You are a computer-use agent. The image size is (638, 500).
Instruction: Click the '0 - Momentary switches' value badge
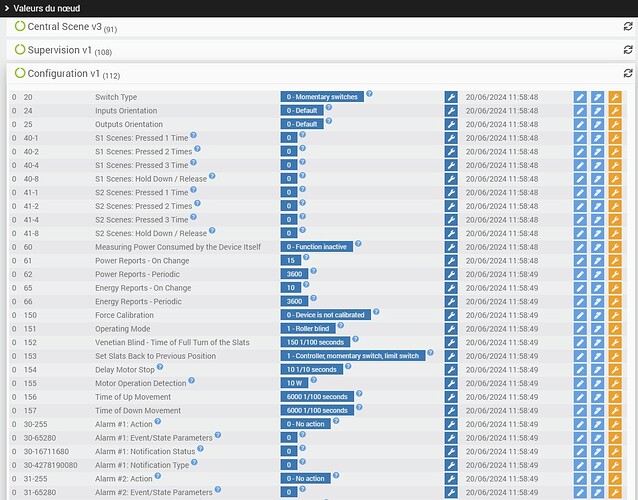pos(322,97)
